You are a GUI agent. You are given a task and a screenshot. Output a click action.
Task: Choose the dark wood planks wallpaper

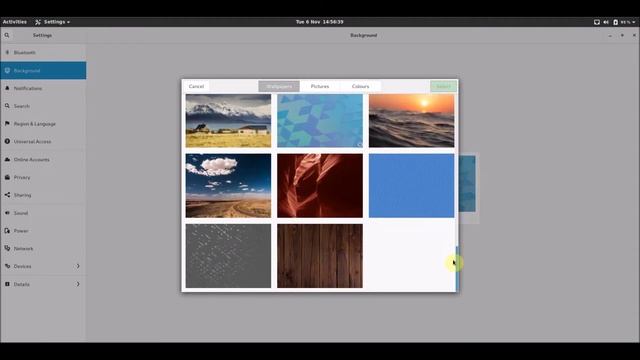click(x=320, y=256)
